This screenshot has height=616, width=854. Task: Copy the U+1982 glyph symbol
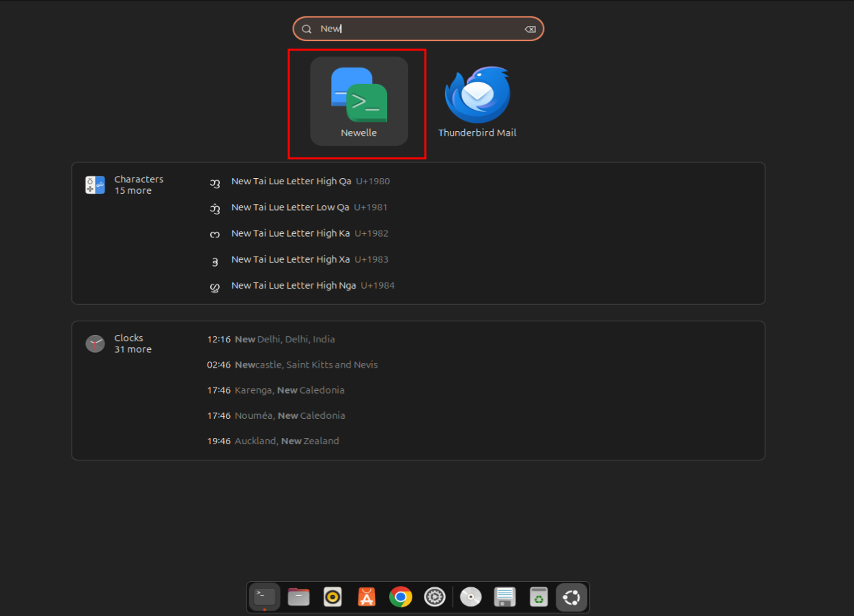point(215,234)
